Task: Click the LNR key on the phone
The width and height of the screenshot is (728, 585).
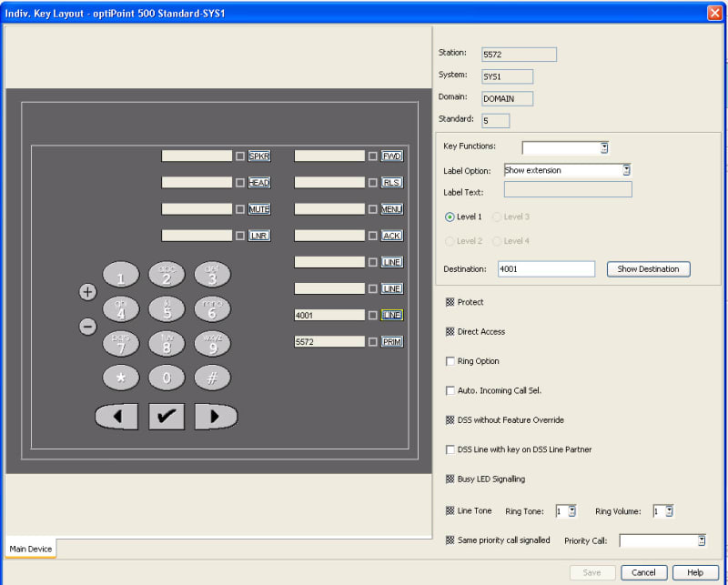Action: point(259,236)
